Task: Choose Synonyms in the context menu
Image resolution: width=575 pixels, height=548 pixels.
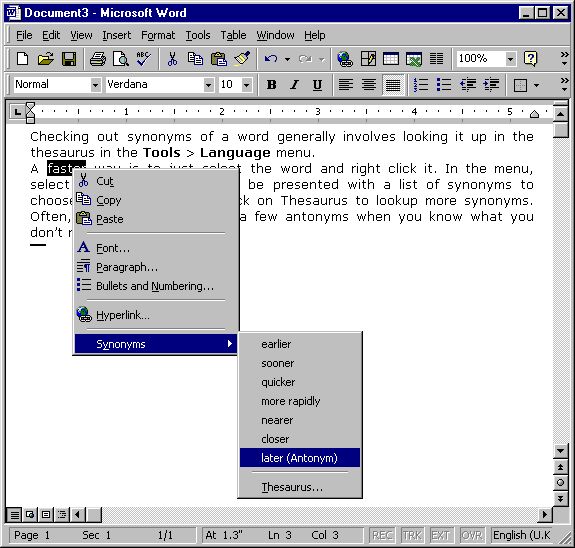Action: click(x=156, y=344)
